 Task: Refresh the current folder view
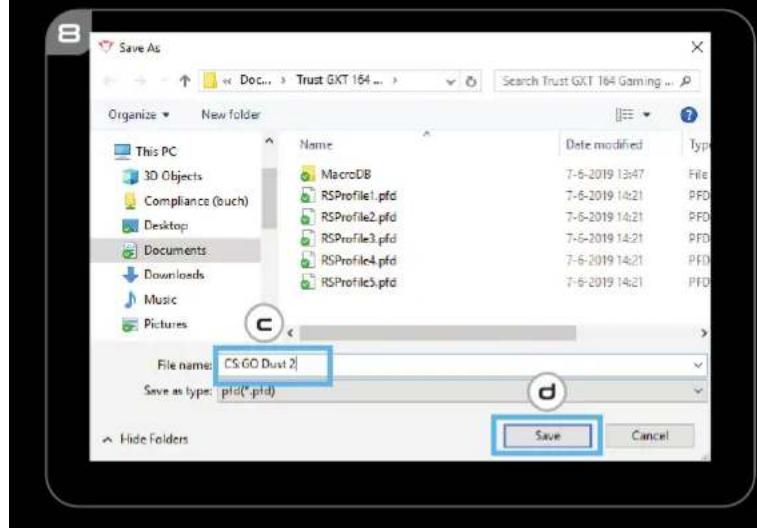click(471, 81)
